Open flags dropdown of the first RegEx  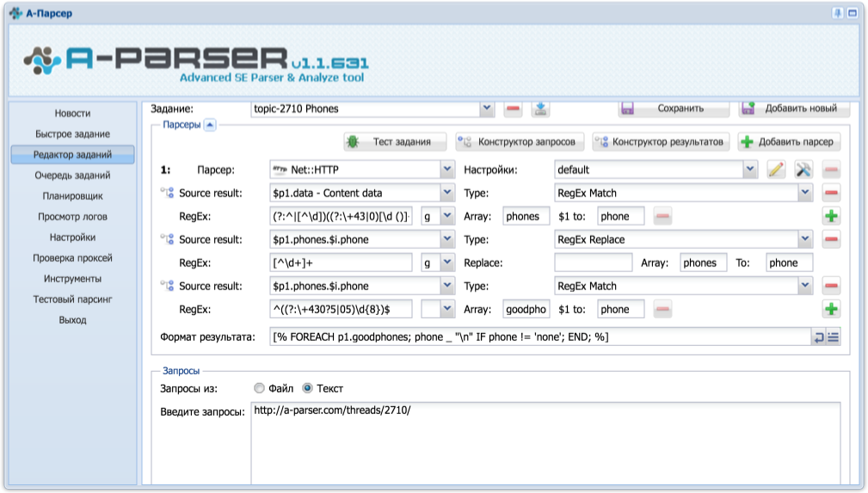click(x=447, y=216)
